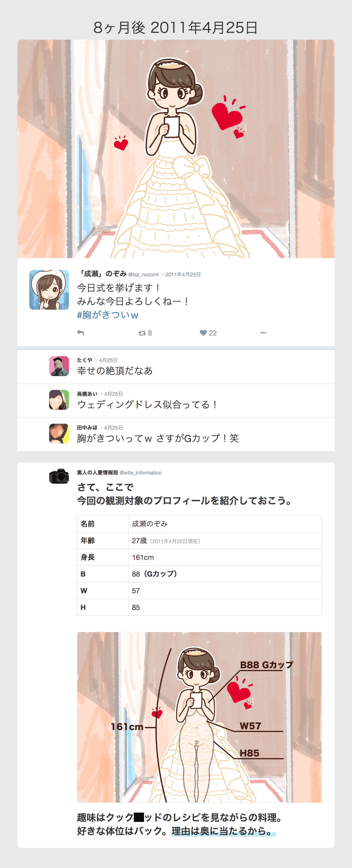Click the camera avatar of 素人の人妻情報局
This screenshot has width=352, height=868.
[x=59, y=476]
